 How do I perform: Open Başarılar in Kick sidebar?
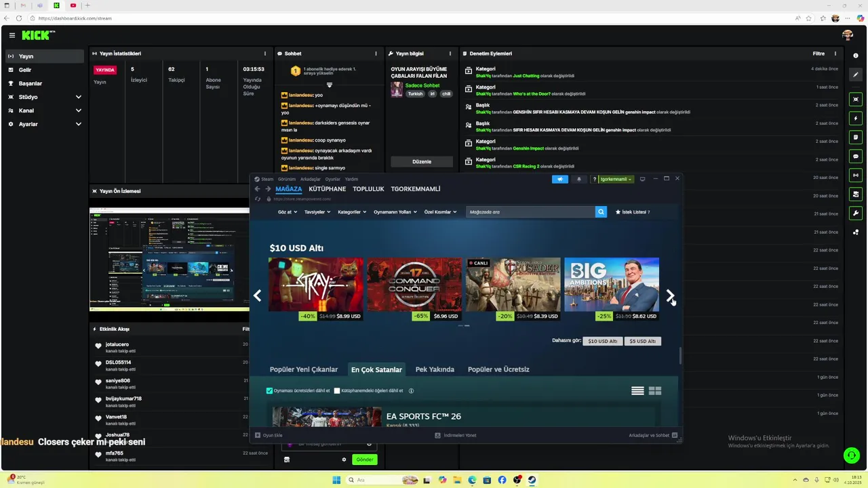(x=45, y=83)
